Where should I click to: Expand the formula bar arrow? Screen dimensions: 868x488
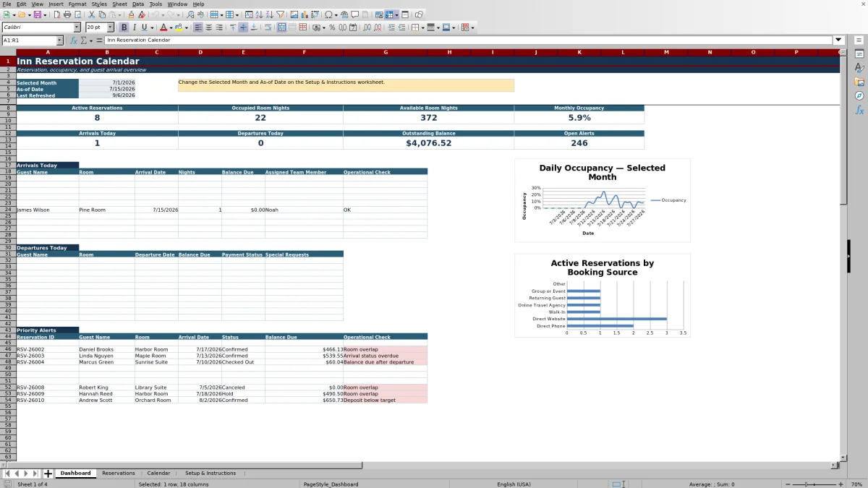838,40
